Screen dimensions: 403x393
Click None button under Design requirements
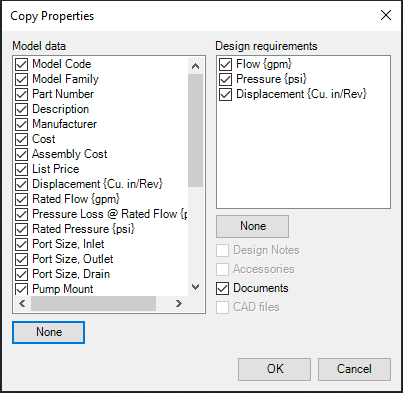(253, 226)
